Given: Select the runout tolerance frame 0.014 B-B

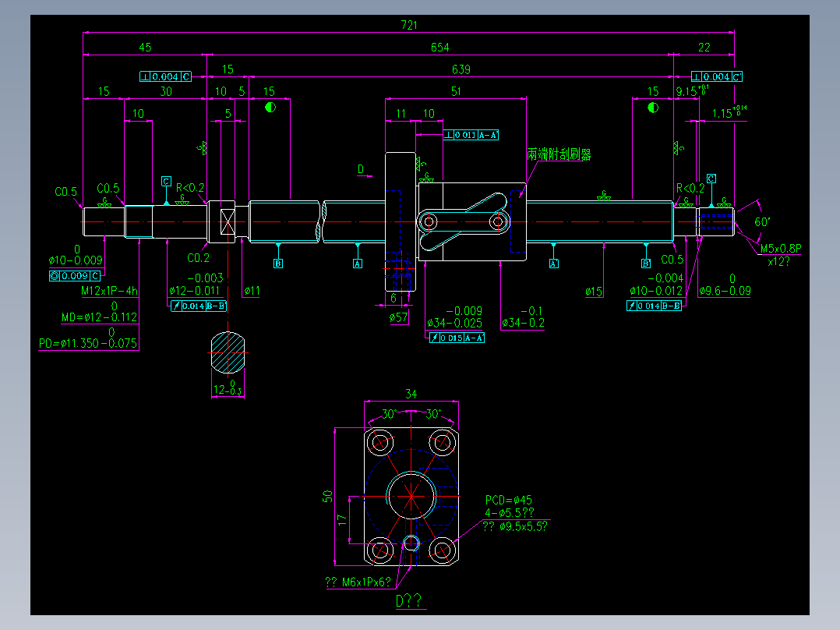Looking at the screenshot, I should [200, 306].
